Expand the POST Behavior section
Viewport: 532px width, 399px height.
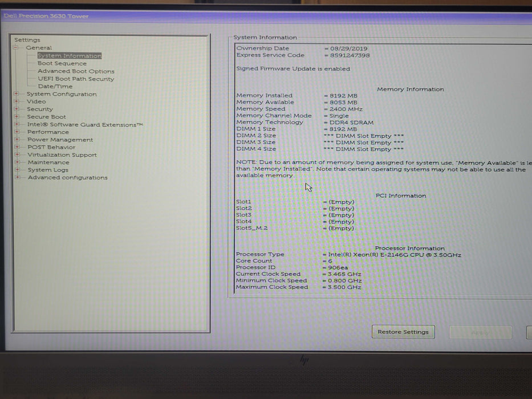point(18,147)
